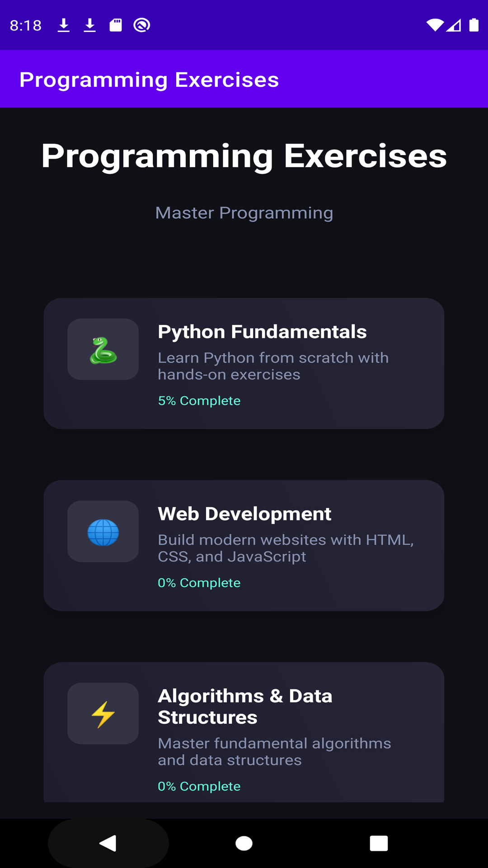Screen dimensions: 488x868
Task: Open Algorithms & Data Structures course title
Action: pos(245,707)
